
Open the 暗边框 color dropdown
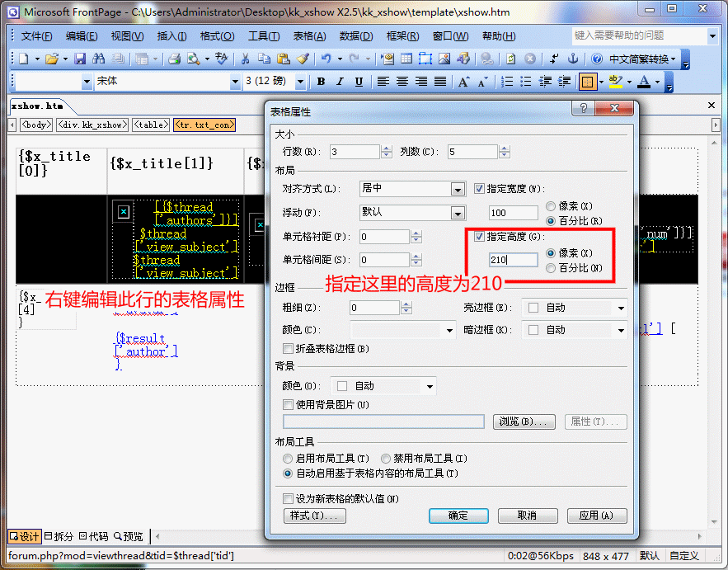click(621, 330)
